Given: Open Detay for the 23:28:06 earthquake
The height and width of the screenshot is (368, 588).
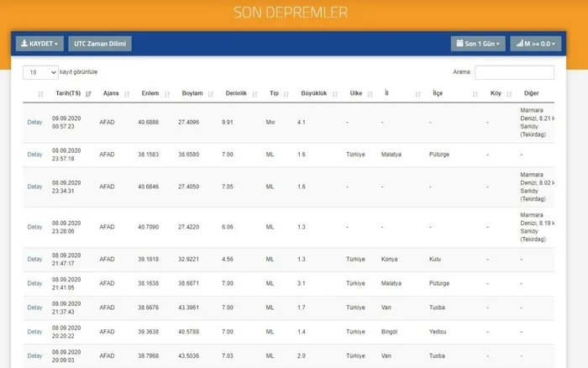Looking at the screenshot, I should [x=35, y=227].
